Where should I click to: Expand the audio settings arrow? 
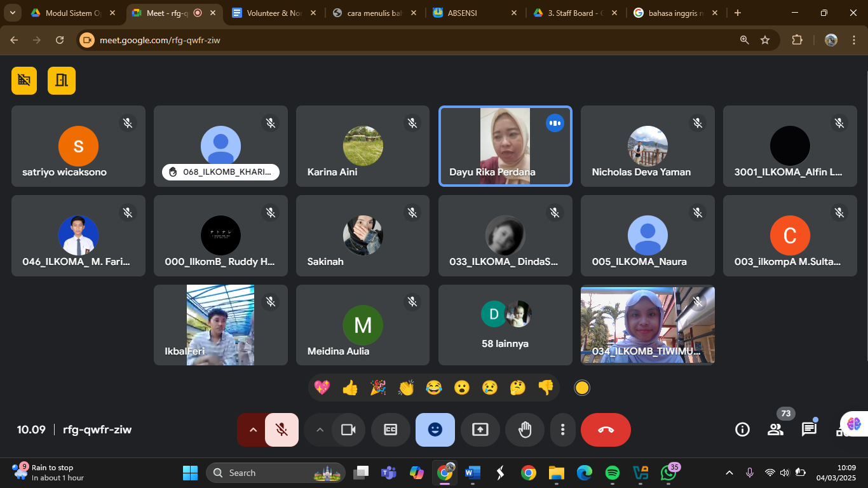253,430
